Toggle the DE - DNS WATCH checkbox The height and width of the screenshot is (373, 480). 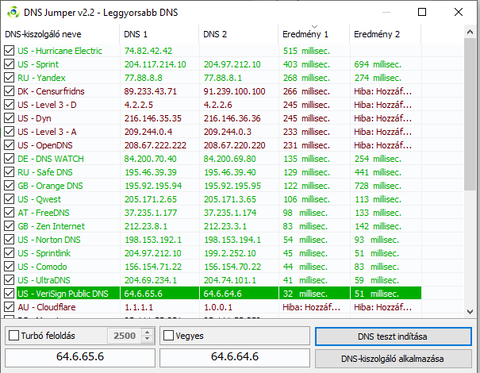[9, 159]
